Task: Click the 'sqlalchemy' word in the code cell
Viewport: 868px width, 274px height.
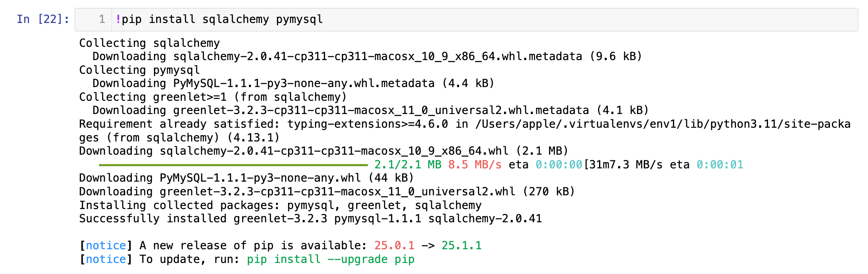Action: coord(235,19)
